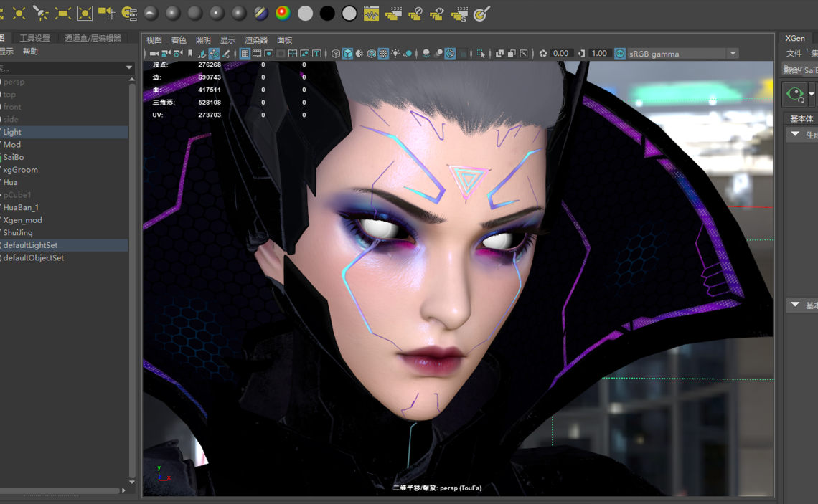Image resolution: width=818 pixels, height=504 pixels.
Task: Click the XGen preview eye button
Action: 795,95
